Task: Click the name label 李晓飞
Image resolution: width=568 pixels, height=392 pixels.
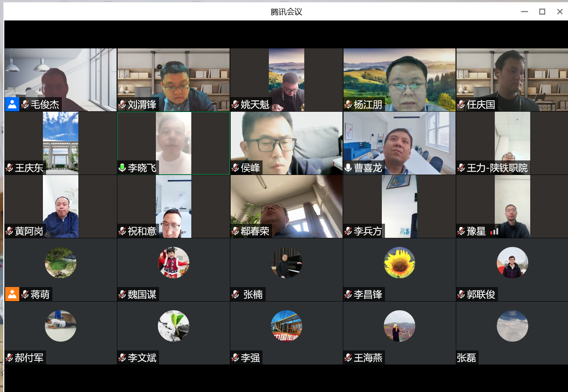Action: (142, 168)
